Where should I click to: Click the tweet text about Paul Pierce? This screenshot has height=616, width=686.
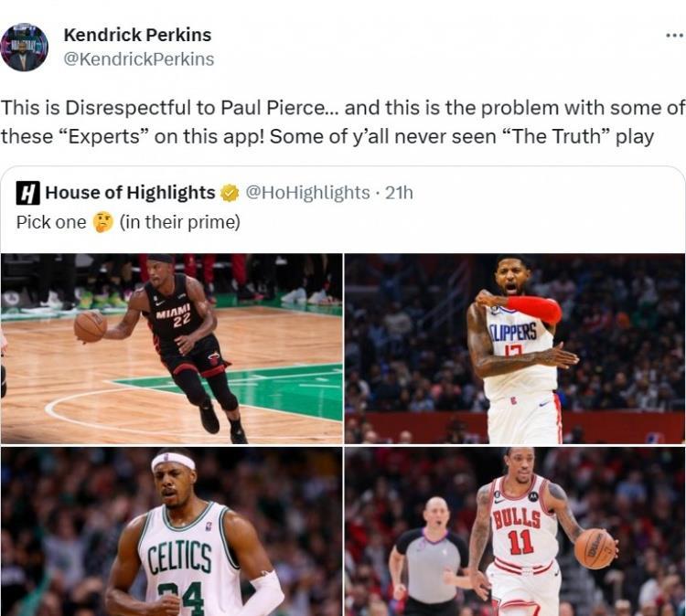pyautogui.click(x=343, y=122)
